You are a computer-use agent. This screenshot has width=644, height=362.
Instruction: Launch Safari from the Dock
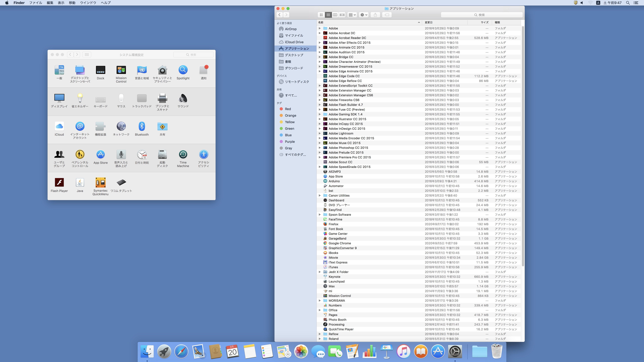(x=181, y=352)
